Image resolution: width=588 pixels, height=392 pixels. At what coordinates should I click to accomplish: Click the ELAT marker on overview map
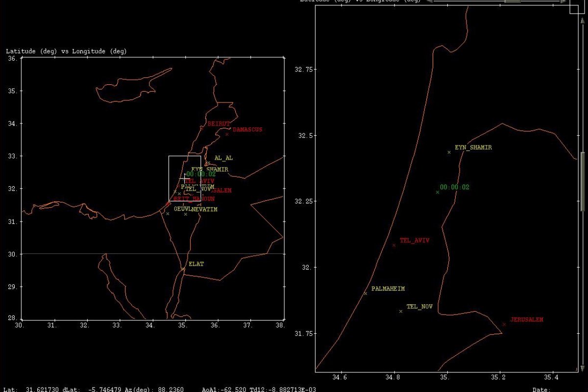pos(183,269)
